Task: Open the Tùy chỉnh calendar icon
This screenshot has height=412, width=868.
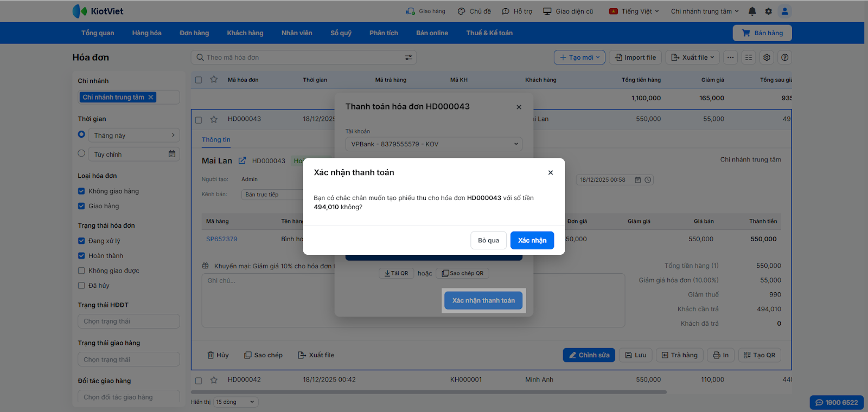Action: [x=172, y=154]
